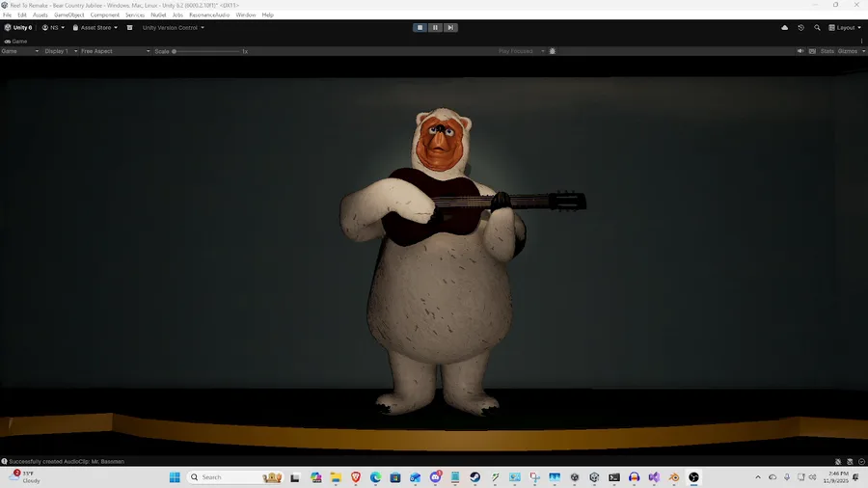868x488 pixels.
Task: Toggle the Stats overlay
Action: coord(827,51)
